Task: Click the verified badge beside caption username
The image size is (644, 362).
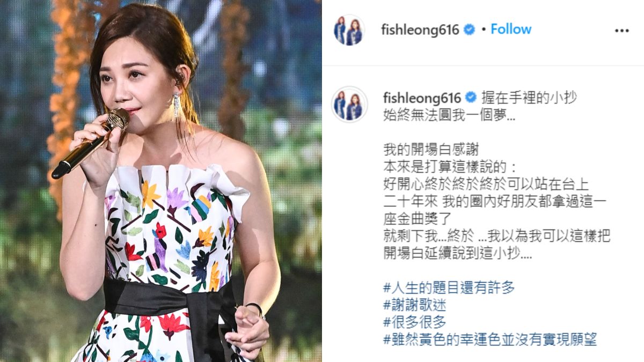Action: click(x=471, y=98)
